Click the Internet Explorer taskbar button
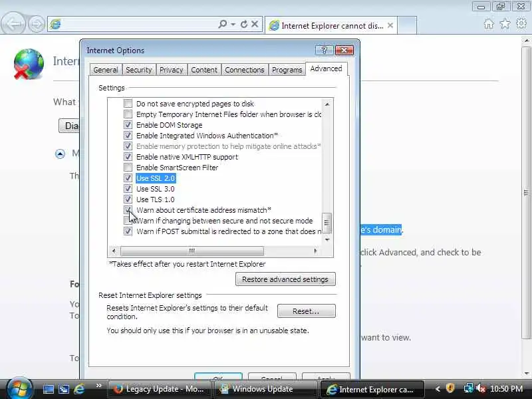Viewport: 532px width, 399px height. pos(372,389)
